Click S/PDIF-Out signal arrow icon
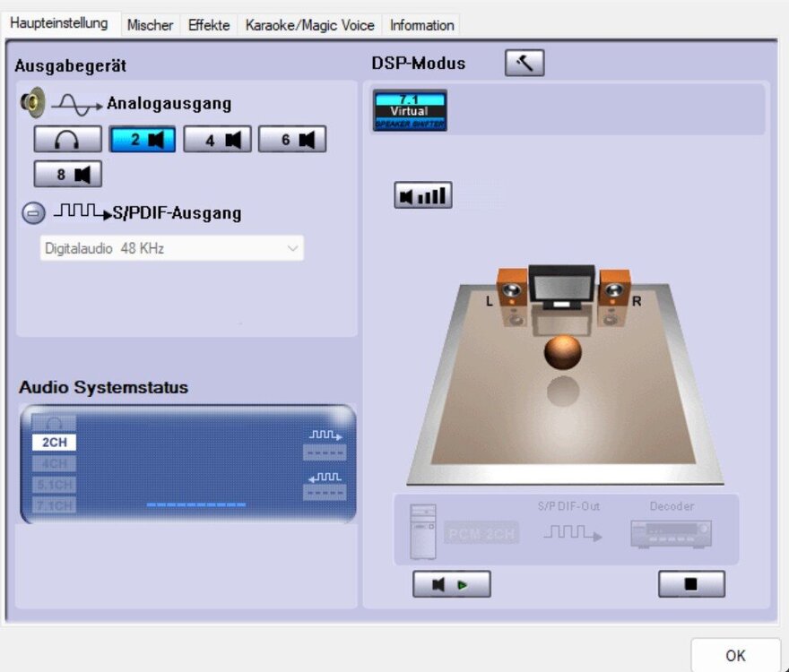Viewport: 789px width, 672px height. (573, 532)
